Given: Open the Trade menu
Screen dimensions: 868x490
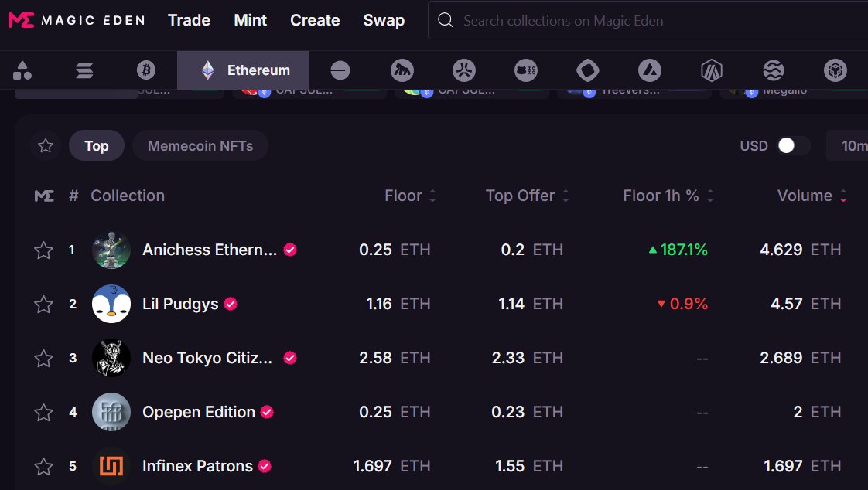Looking at the screenshot, I should tap(189, 20).
